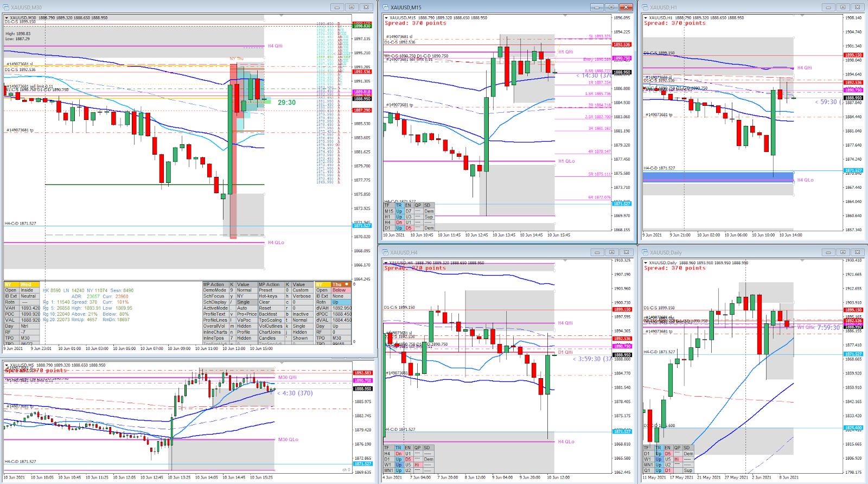Click the M30 QLo label in M5 chart
Image resolution: width=868 pixels, height=484 pixels.
click(x=288, y=440)
